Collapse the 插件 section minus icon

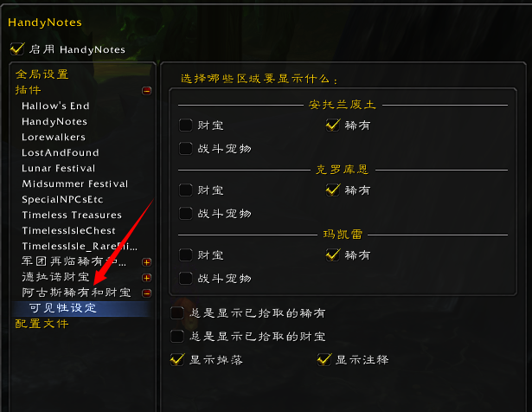(146, 91)
